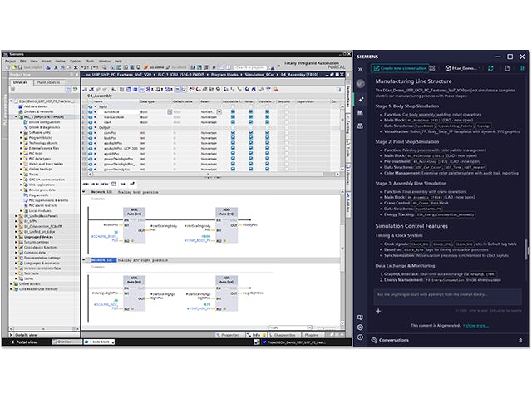Click the green refresh sync icon in copilot

pos(490,68)
